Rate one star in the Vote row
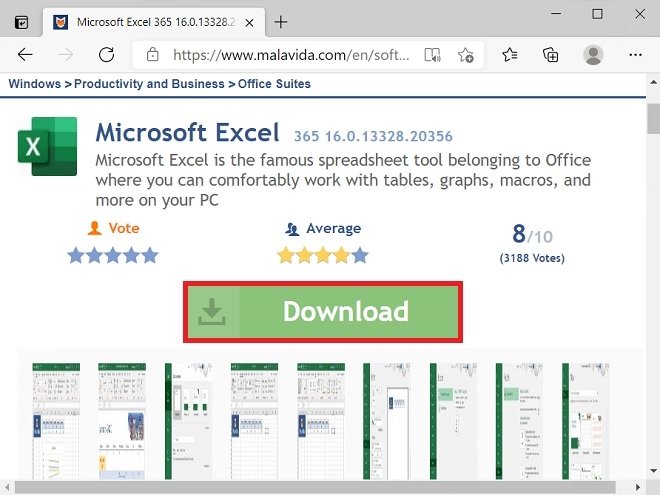660x495 pixels. [76, 255]
